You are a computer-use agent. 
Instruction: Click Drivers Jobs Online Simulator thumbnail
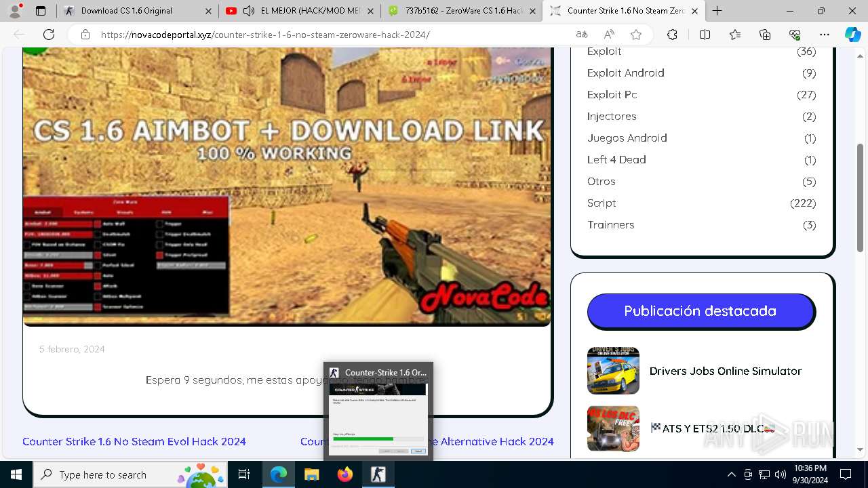point(613,370)
